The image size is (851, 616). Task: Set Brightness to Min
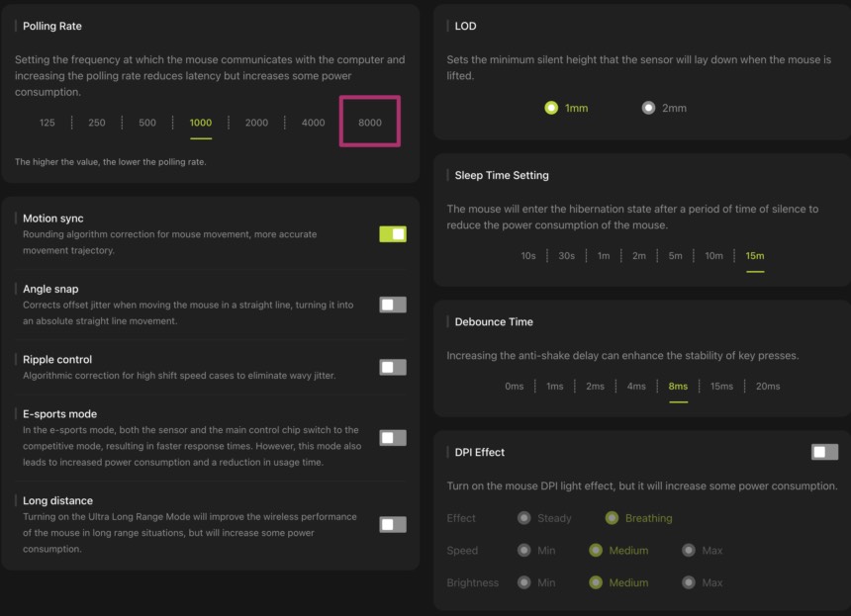click(523, 583)
